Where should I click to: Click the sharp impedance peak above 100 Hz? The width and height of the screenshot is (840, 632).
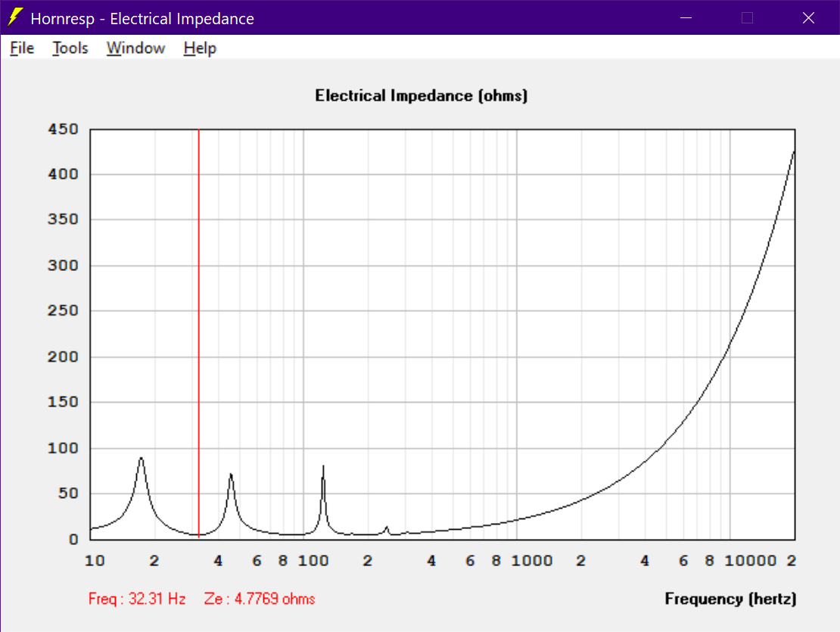pyautogui.click(x=323, y=467)
